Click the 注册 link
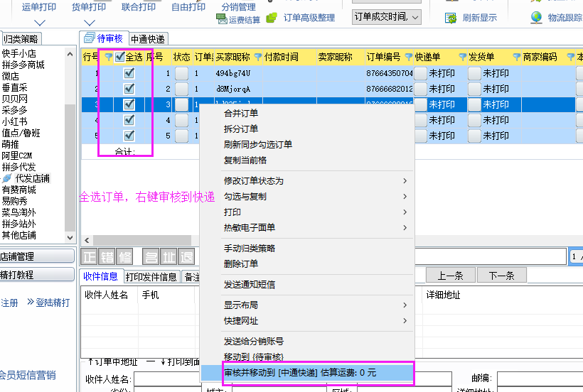The image size is (583, 392). (9, 303)
